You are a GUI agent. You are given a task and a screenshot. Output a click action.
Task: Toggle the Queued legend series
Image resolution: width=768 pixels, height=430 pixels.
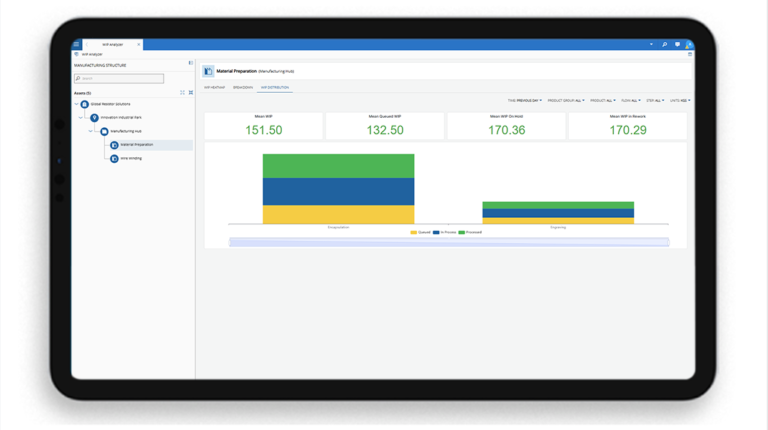[x=420, y=232]
